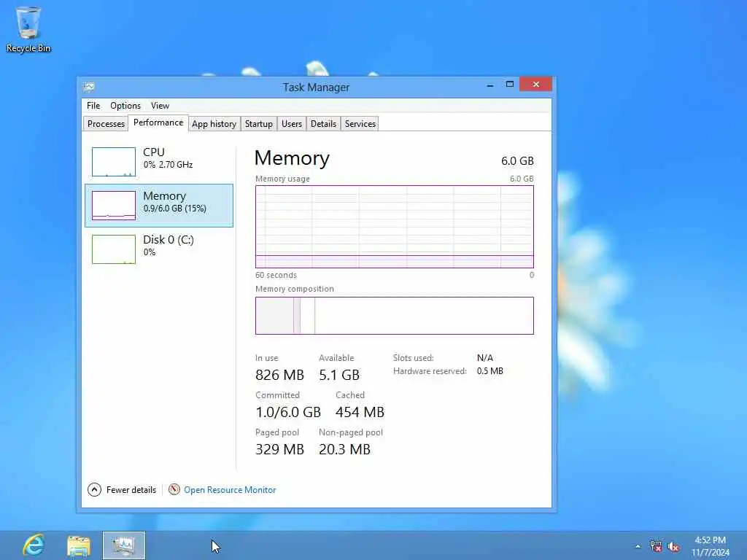
Task: Open File Explorer from the taskbar
Action: tap(79, 545)
